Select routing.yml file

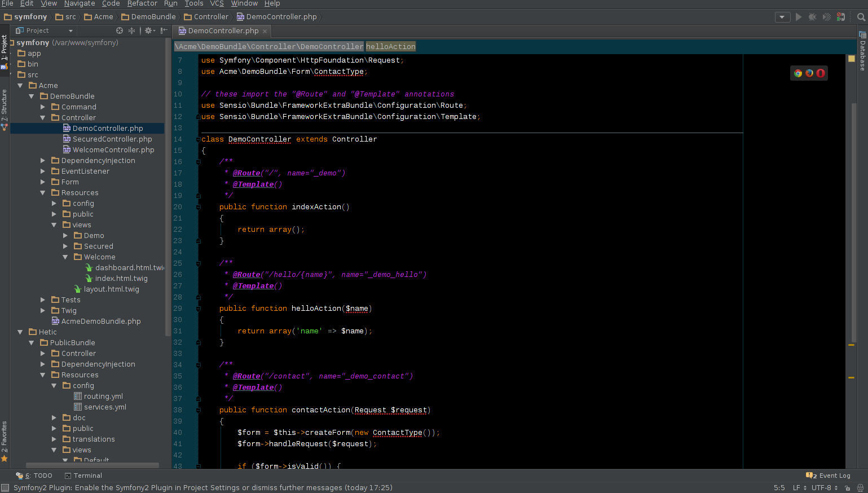[x=98, y=397]
